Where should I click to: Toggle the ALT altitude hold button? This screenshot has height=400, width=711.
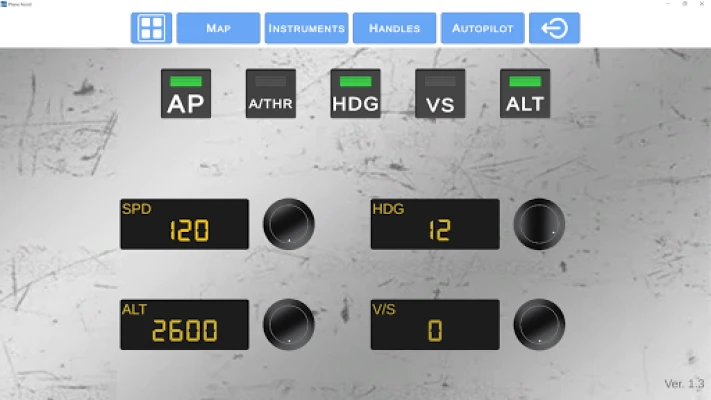point(525,94)
